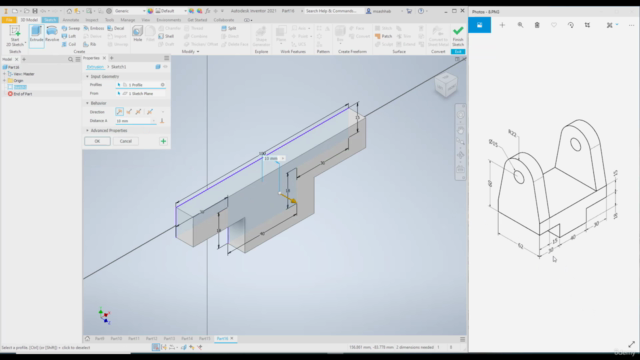
Task: Select the Extrude tool in ribbon
Action: pyautogui.click(x=36, y=35)
